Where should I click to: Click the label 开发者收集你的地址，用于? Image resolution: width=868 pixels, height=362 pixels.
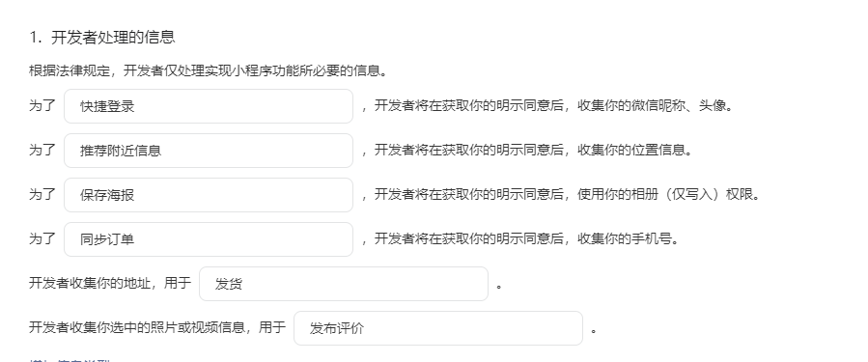pos(110,283)
